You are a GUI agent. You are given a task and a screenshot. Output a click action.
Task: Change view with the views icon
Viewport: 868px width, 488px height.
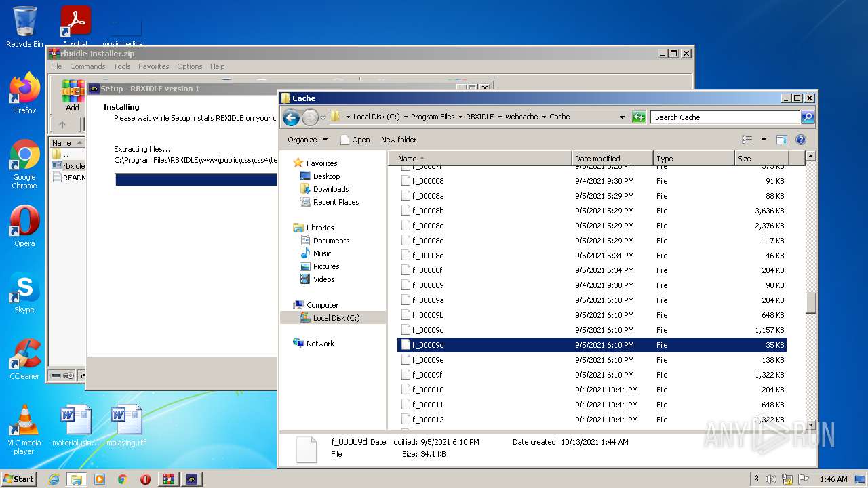click(747, 140)
